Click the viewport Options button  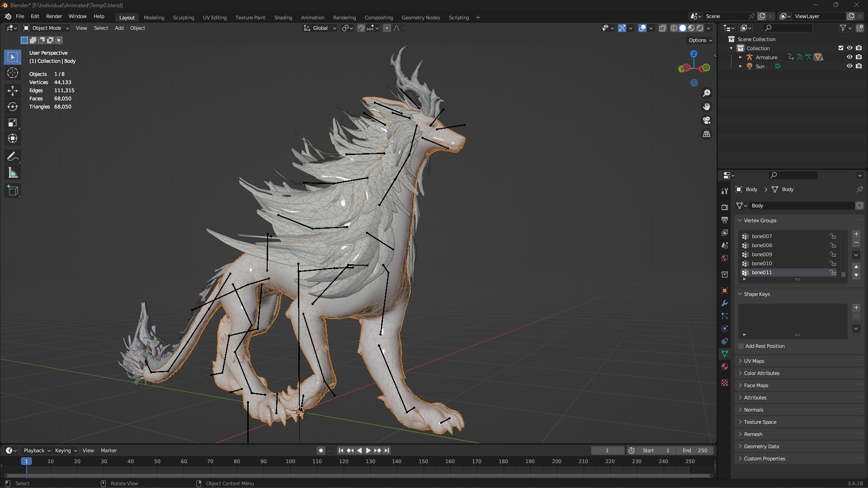coord(700,40)
